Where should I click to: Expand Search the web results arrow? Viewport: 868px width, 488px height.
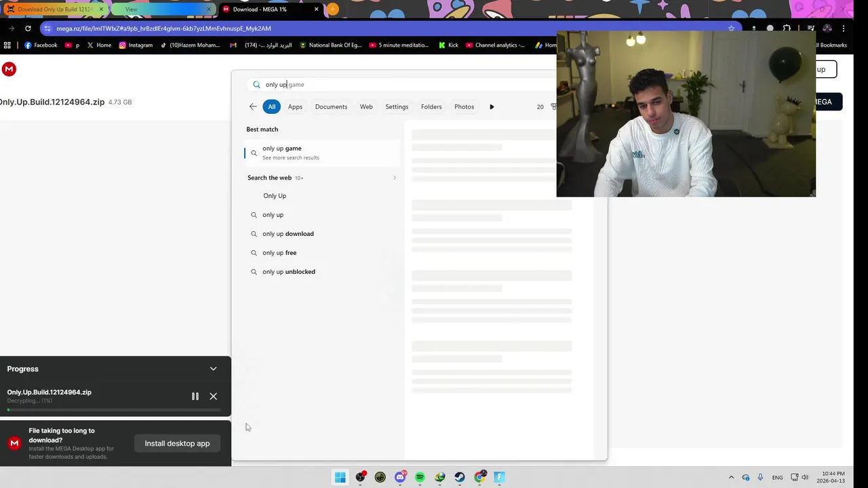point(395,178)
